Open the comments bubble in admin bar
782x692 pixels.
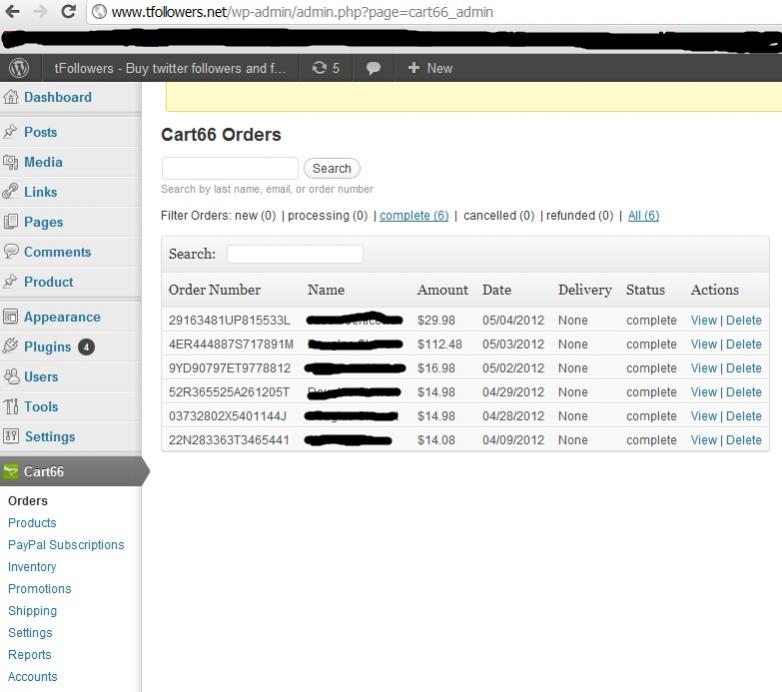[x=373, y=68]
